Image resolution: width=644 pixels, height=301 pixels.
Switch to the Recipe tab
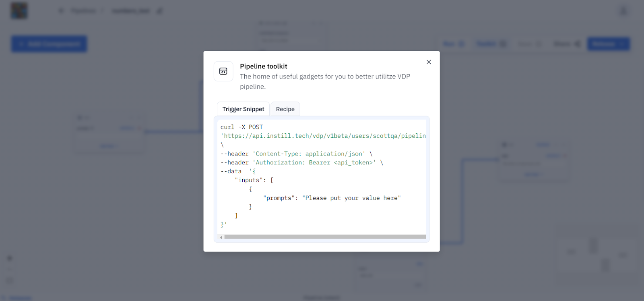click(285, 109)
